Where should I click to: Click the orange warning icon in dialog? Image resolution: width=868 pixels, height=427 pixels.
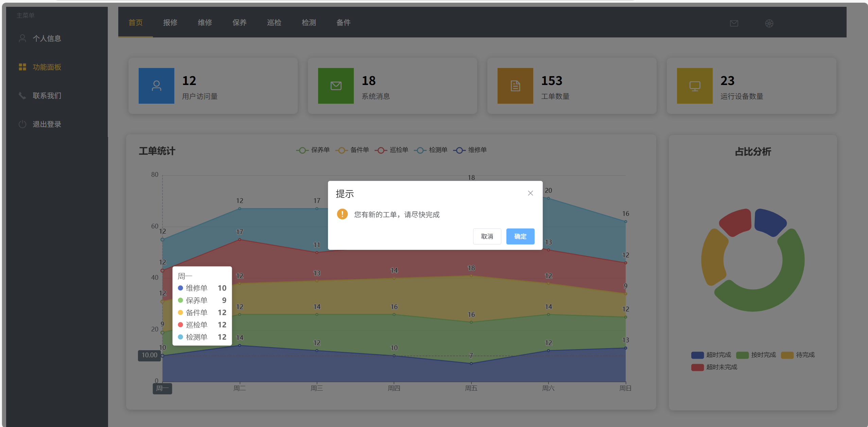pos(342,214)
